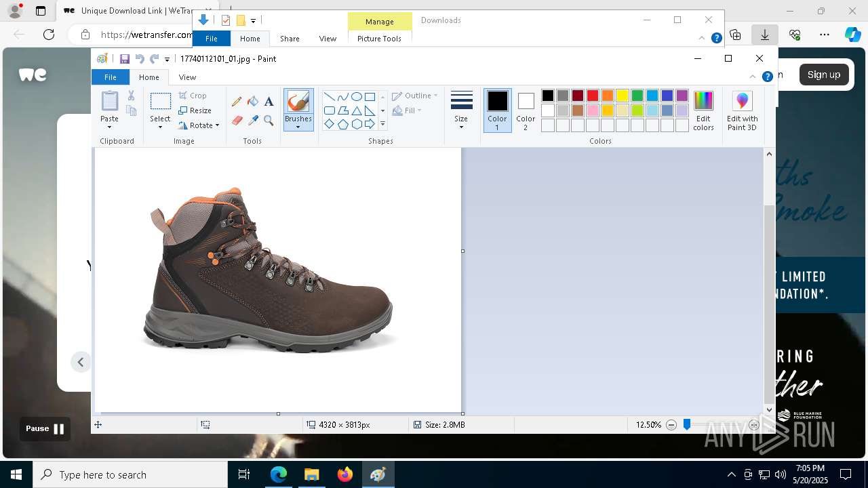The width and height of the screenshot is (868, 488).
Task: Select the Color picker eyedropper tool
Action: point(253,121)
